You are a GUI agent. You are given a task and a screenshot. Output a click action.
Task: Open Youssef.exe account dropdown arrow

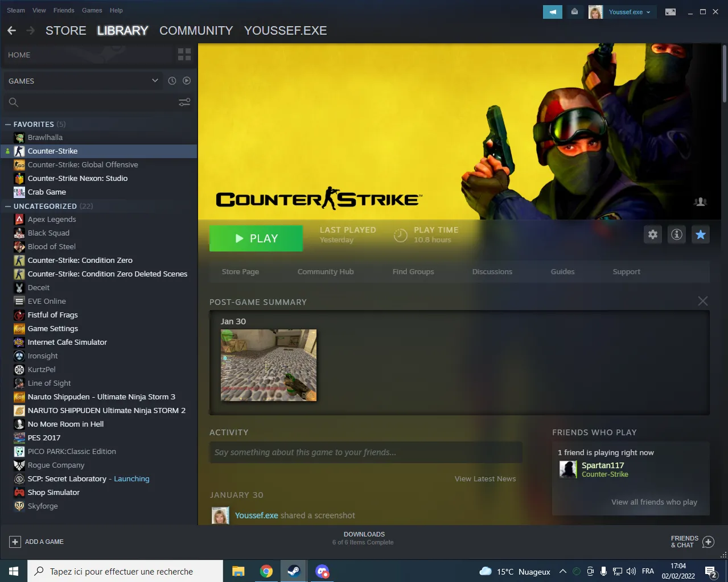[x=648, y=12]
